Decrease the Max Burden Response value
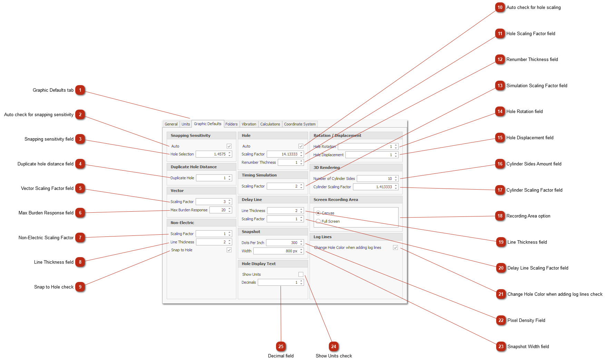 coord(230,211)
